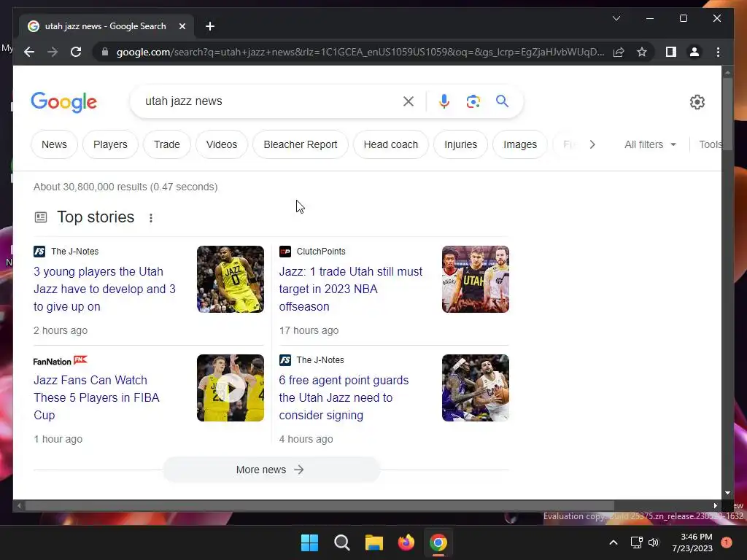Viewport: 747px width, 560px height.
Task: Click Chrome icon in taskbar
Action: click(438, 542)
